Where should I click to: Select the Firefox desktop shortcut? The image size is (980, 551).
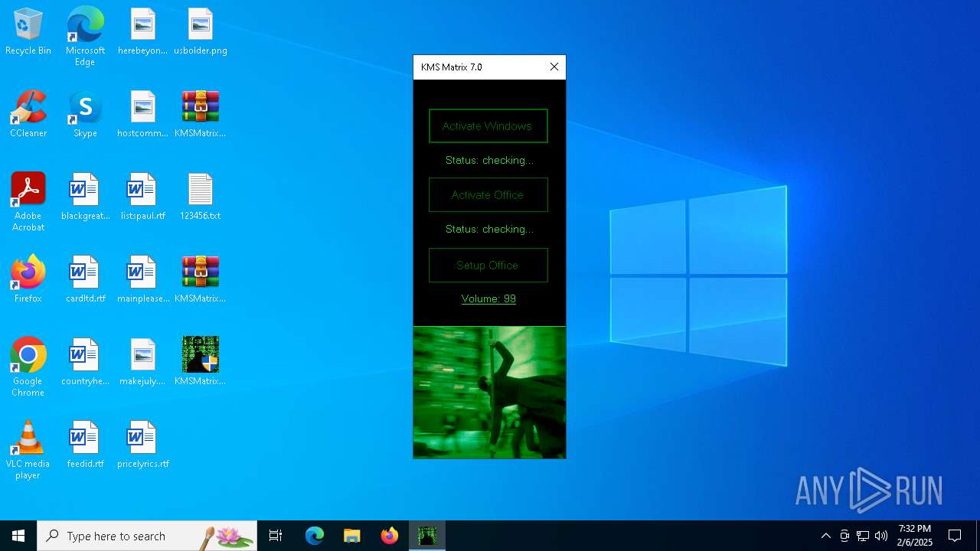point(28,280)
